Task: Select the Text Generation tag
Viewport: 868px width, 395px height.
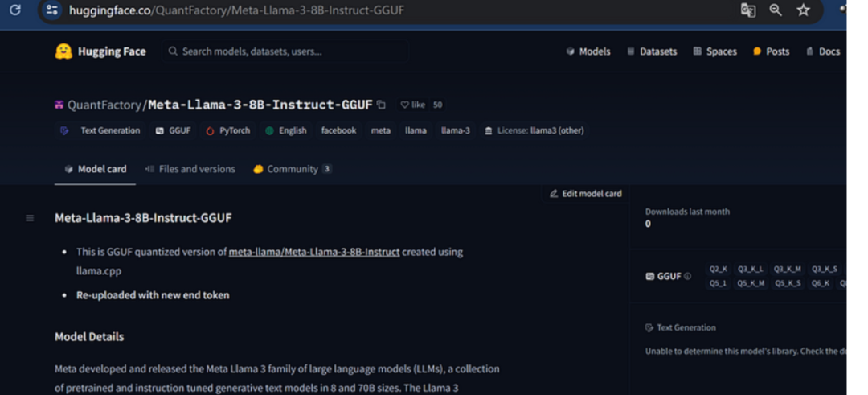Action: click(x=100, y=131)
